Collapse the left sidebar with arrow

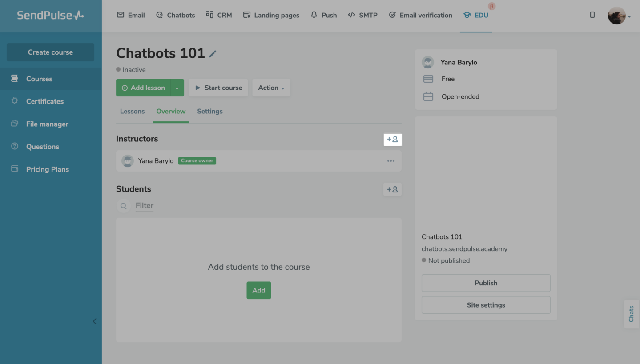(94, 321)
